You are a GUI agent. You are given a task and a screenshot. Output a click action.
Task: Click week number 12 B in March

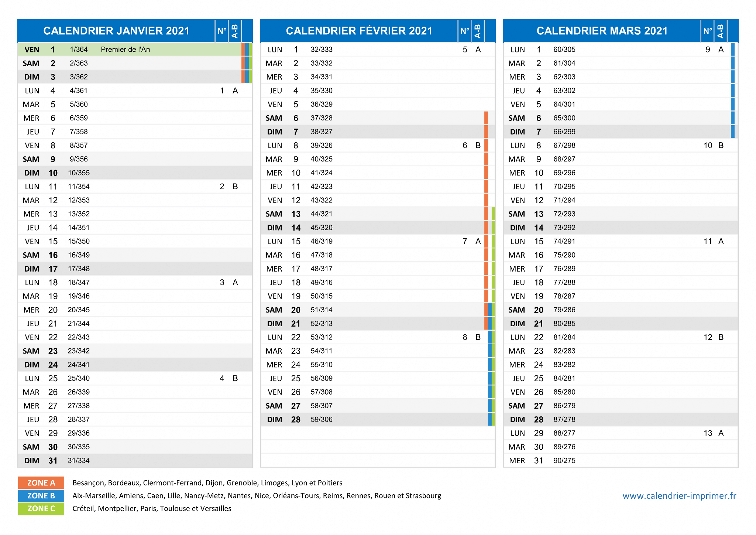(x=714, y=337)
